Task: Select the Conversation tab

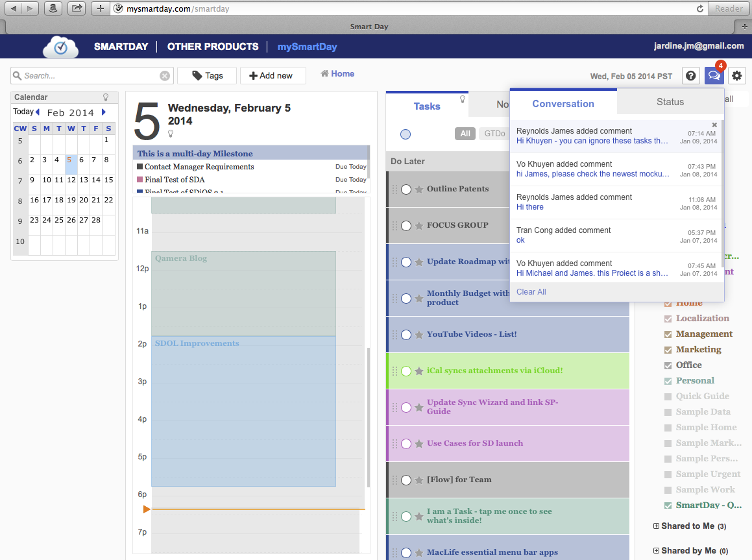Action: pyautogui.click(x=563, y=104)
